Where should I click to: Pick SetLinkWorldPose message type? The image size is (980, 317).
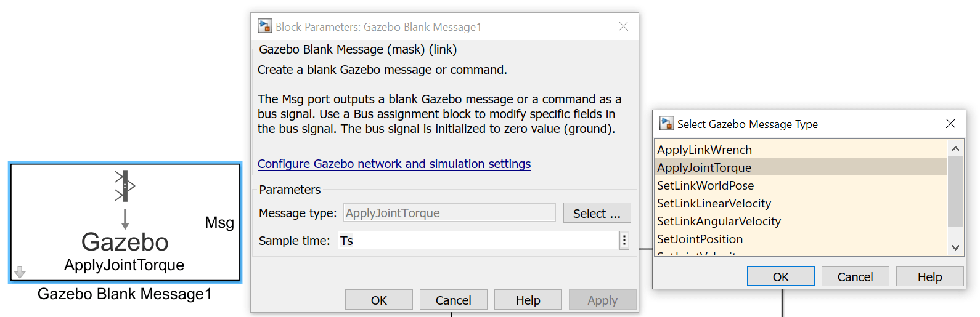(x=706, y=185)
